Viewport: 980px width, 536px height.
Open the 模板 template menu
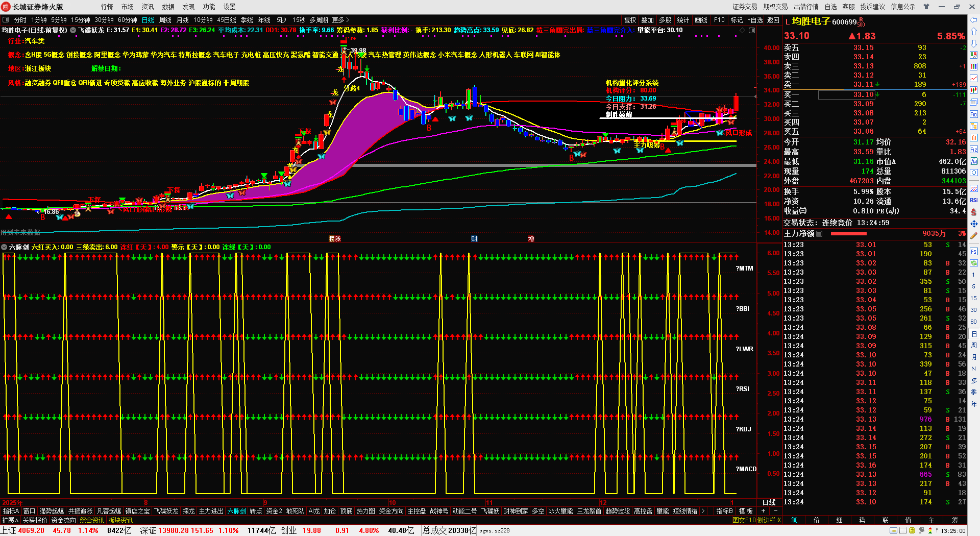coord(746,511)
